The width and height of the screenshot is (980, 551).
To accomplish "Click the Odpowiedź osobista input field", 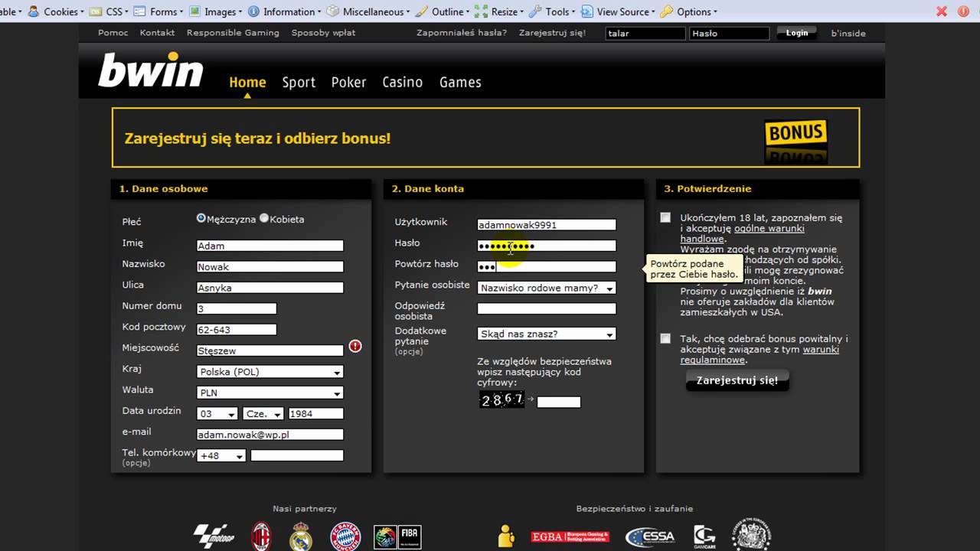I will [547, 308].
